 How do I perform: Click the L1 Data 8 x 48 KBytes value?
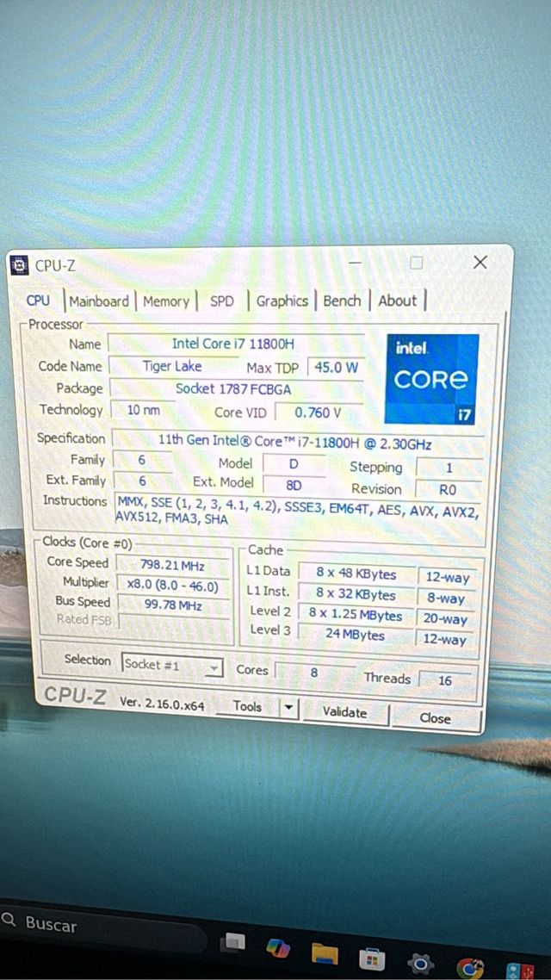click(356, 574)
